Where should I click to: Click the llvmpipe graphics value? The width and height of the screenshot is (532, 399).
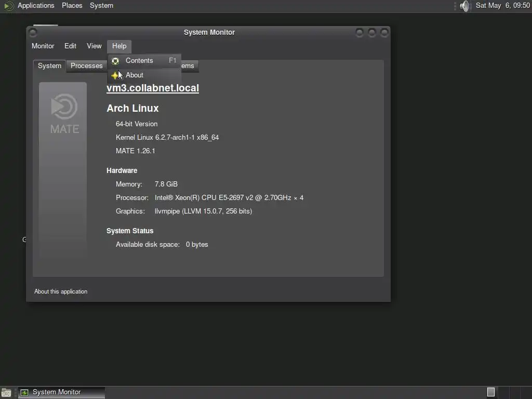coord(203,211)
